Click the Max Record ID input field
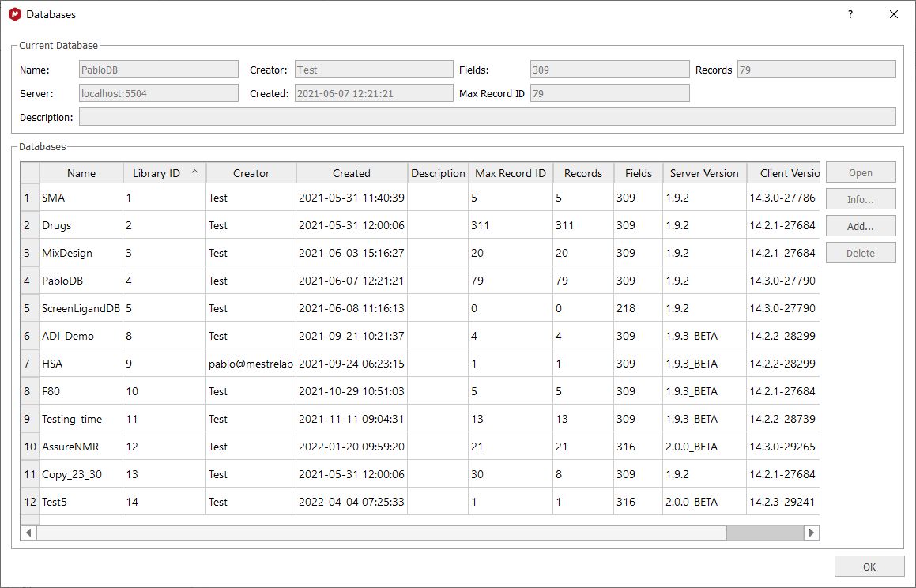Screen dimensions: 916x588 click(610, 93)
